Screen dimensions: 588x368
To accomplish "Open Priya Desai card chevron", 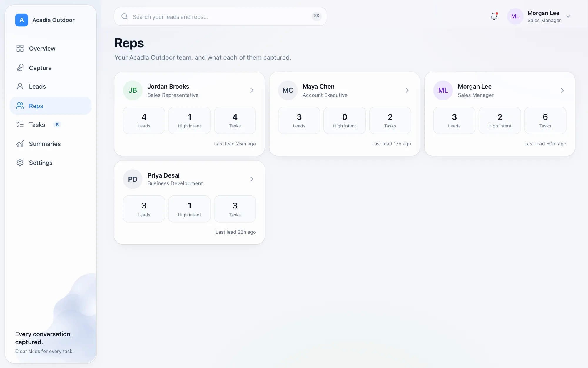I will [x=252, y=179].
